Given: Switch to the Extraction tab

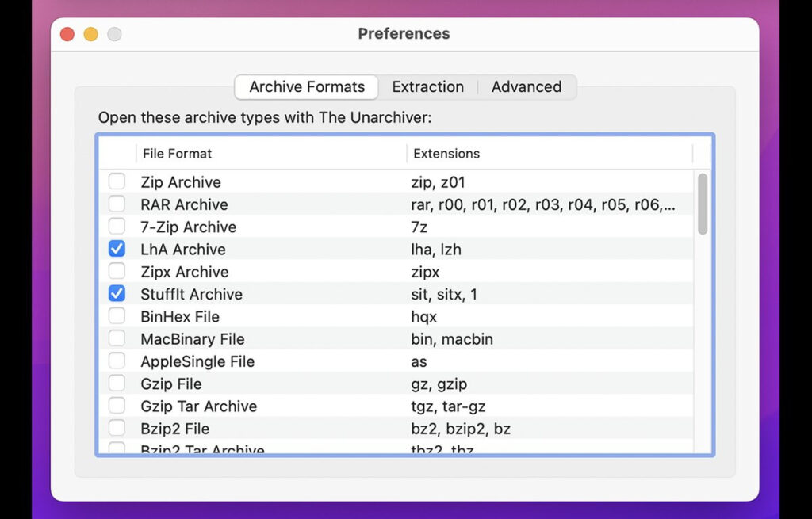Looking at the screenshot, I should pos(427,87).
